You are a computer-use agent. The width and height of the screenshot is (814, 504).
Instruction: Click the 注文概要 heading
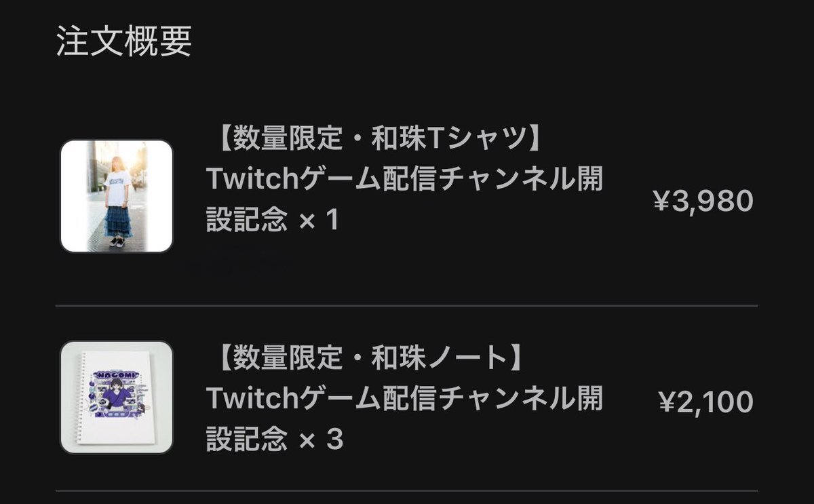[124, 41]
